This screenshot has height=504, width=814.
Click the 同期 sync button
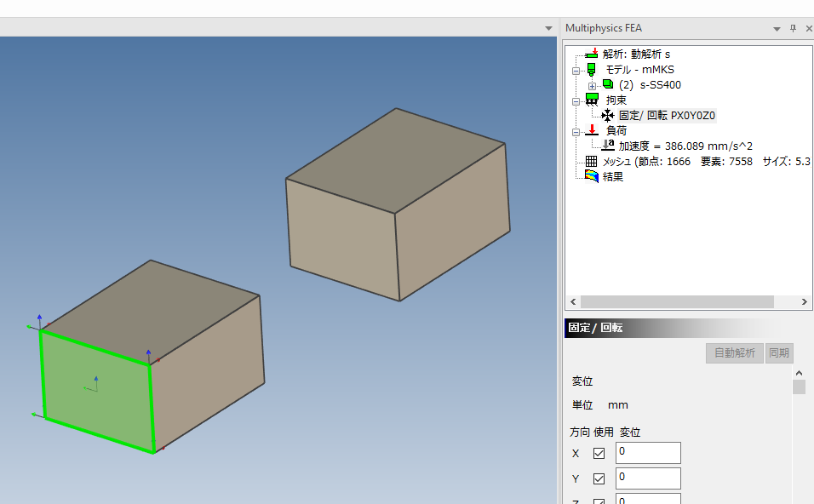779,352
